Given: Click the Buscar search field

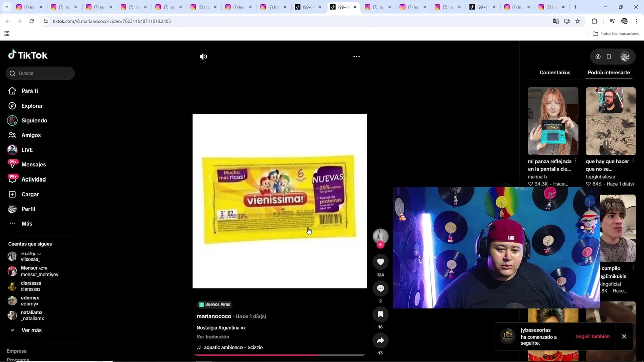Looking at the screenshot, I should tap(40, 73).
